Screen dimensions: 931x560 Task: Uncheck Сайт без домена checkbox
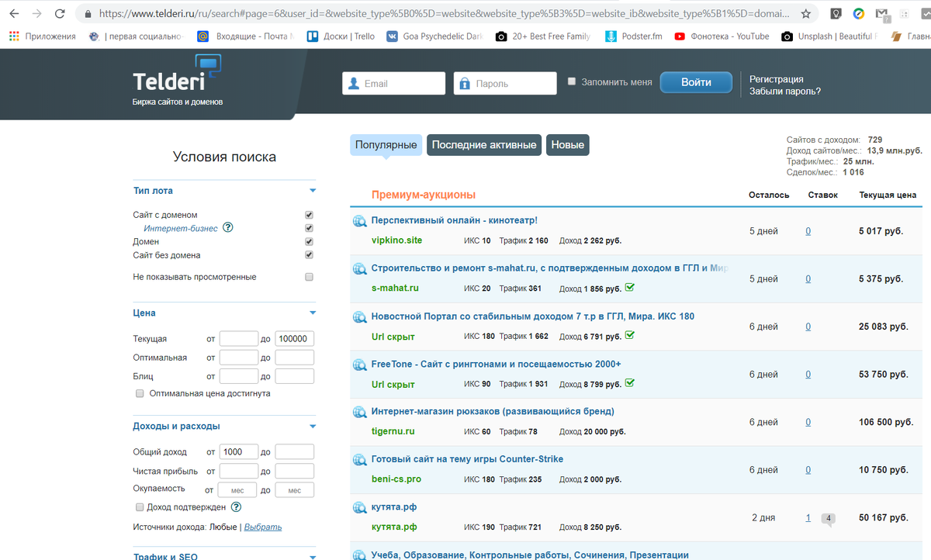click(x=309, y=254)
